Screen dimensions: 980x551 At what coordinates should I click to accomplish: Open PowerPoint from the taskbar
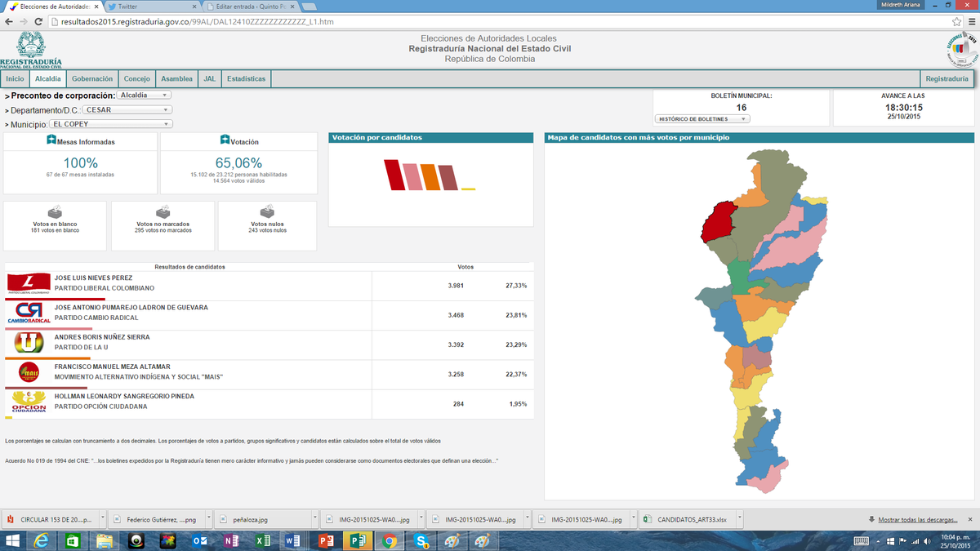coord(326,541)
